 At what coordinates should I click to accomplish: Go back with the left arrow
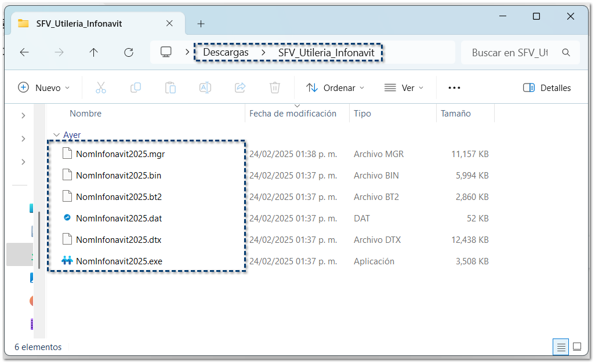pyautogui.click(x=24, y=52)
